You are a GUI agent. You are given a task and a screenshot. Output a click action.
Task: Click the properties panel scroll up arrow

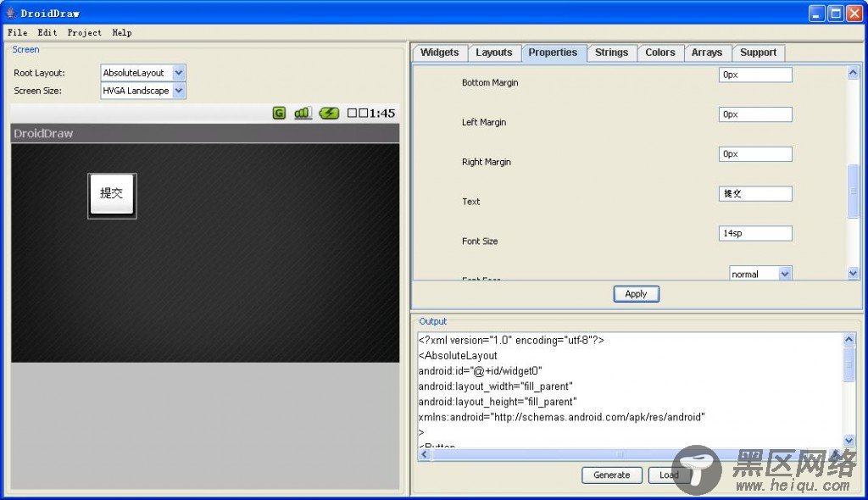pos(853,73)
